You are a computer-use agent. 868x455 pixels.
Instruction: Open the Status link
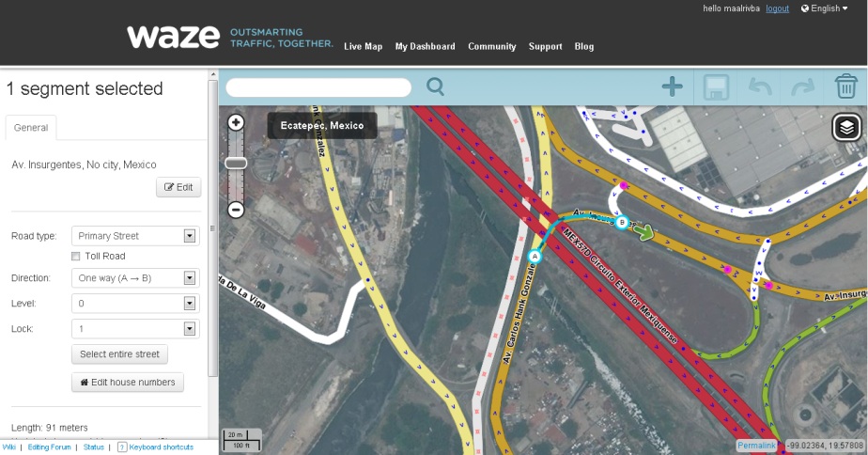point(94,447)
